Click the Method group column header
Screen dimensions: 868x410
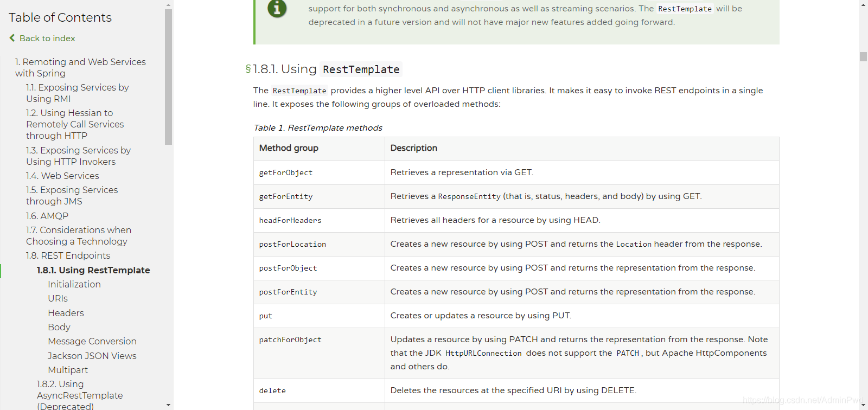[319, 149]
